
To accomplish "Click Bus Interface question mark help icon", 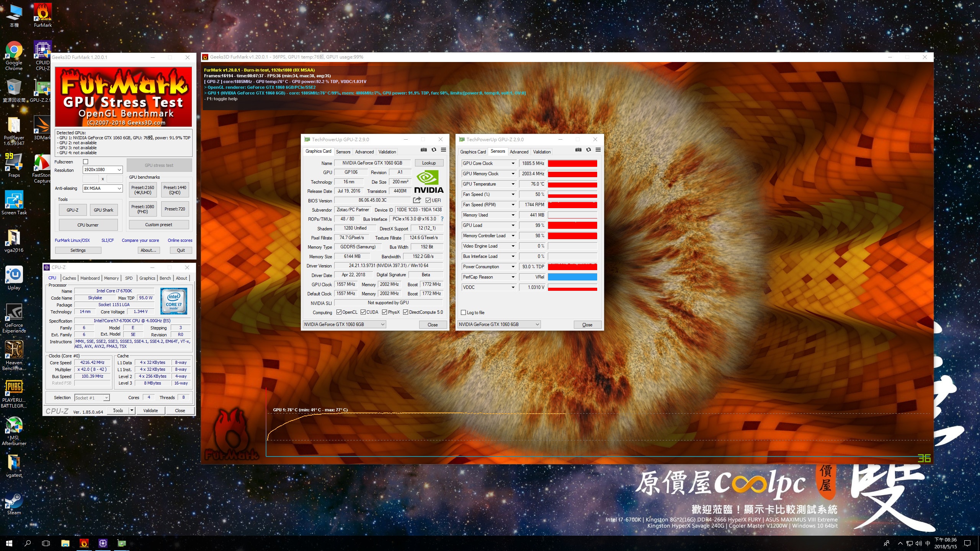I will (442, 219).
